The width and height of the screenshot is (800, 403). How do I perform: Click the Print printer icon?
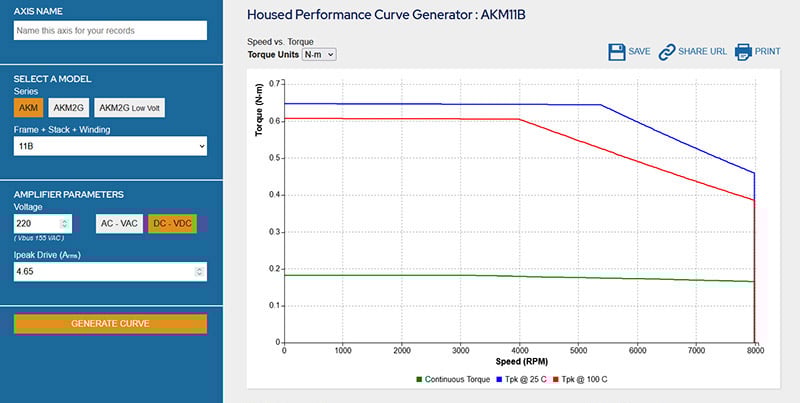click(x=743, y=52)
